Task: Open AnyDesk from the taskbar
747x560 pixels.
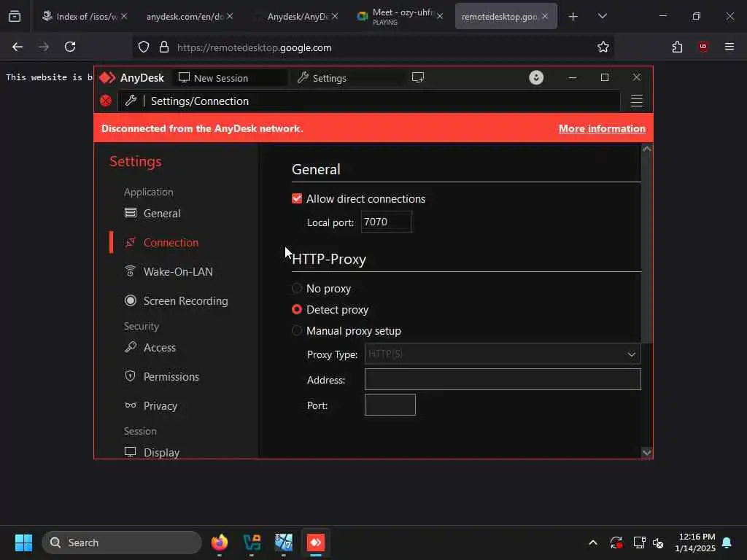Action: (x=316, y=542)
